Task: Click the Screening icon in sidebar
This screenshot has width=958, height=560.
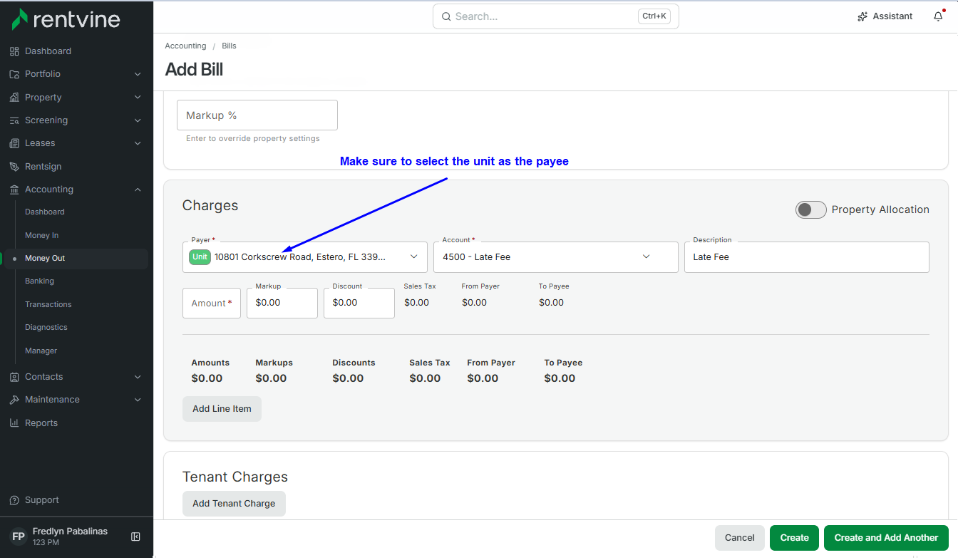Action: [x=14, y=120]
